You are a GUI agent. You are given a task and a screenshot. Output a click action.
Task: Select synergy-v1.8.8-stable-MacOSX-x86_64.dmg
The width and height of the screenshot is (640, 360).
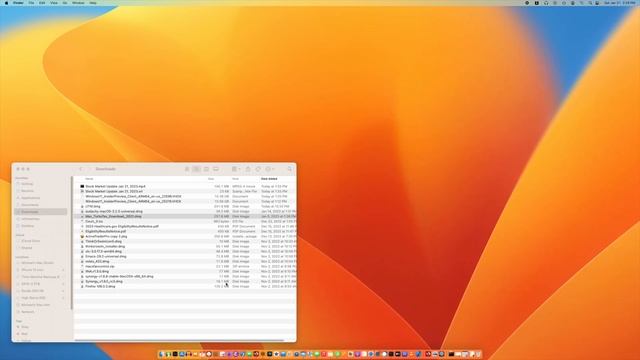120,276
